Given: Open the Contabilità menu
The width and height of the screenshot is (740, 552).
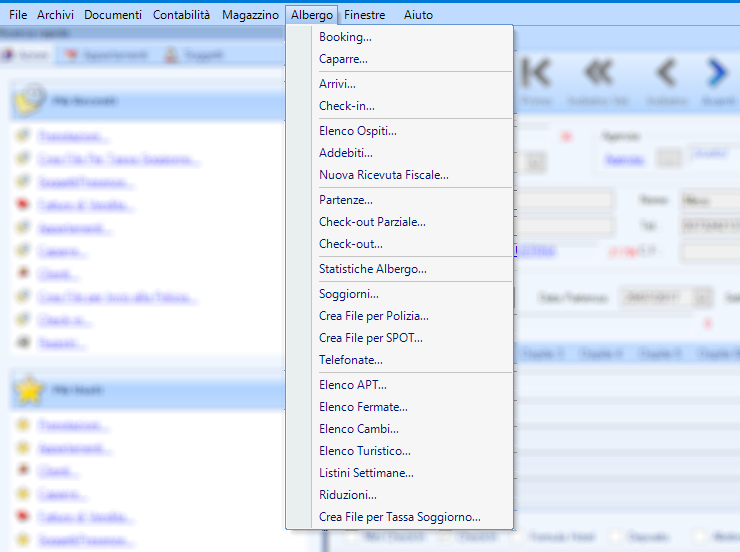Looking at the screenshot, I should click(x=181, y=15).
